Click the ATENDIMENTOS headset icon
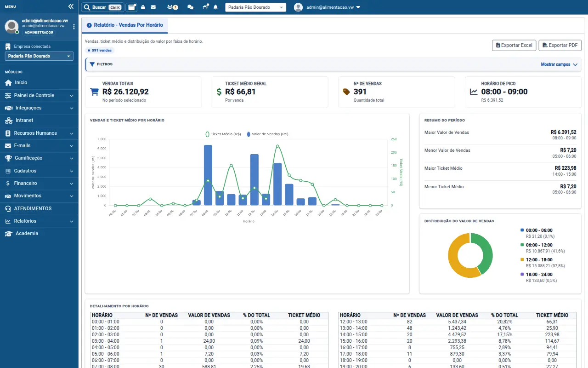This screenshot has width=588, height=368. tap(8, 208)
